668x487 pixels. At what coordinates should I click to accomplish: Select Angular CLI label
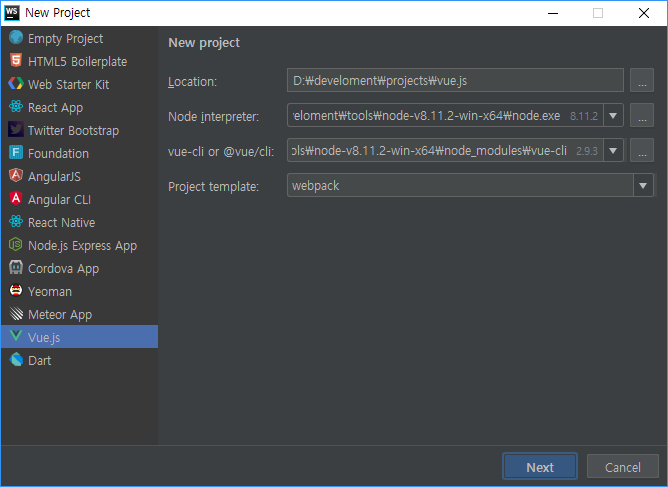click(59, 200)
